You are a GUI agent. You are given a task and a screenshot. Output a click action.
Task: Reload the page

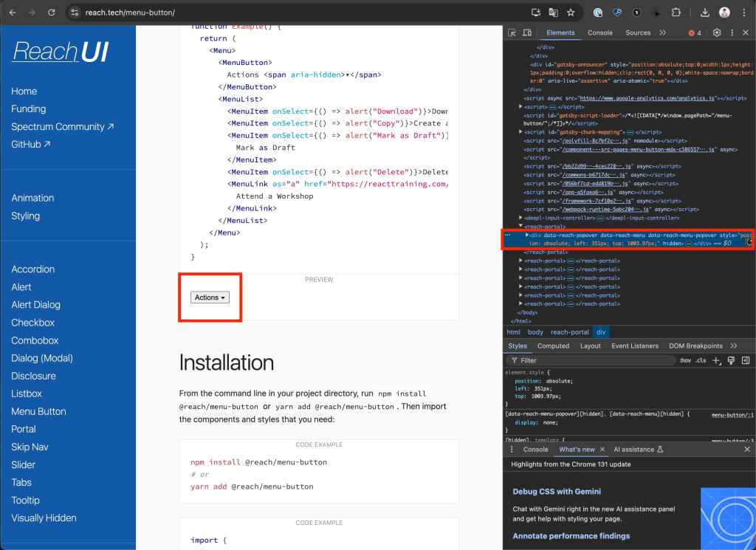coord(51,13)
